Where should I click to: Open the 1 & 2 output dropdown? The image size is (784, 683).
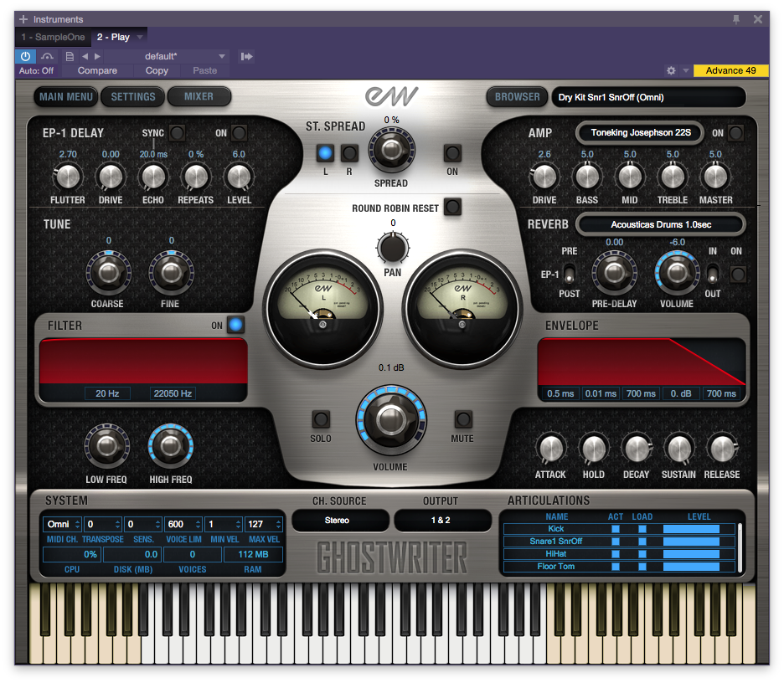[x=442, y=521]
